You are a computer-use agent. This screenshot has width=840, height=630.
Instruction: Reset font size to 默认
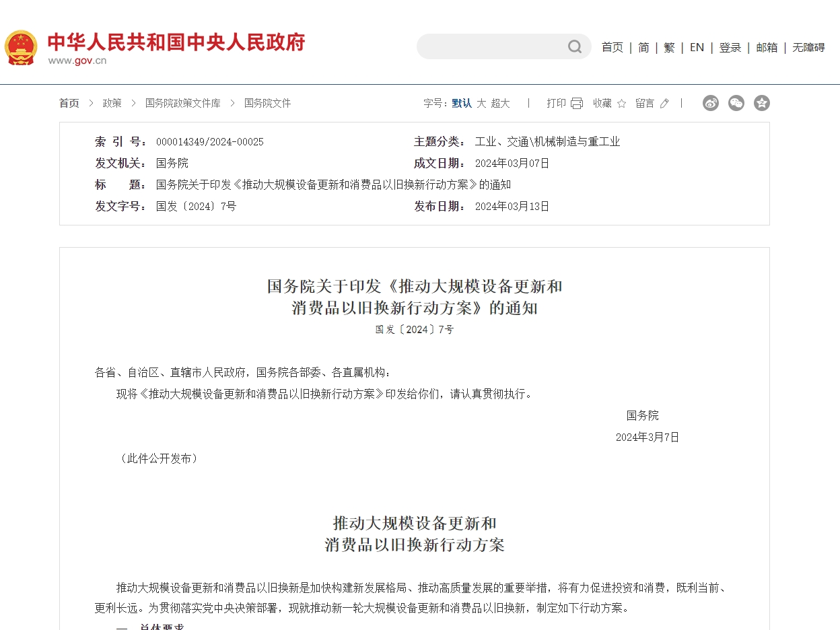tap(460, 103)
